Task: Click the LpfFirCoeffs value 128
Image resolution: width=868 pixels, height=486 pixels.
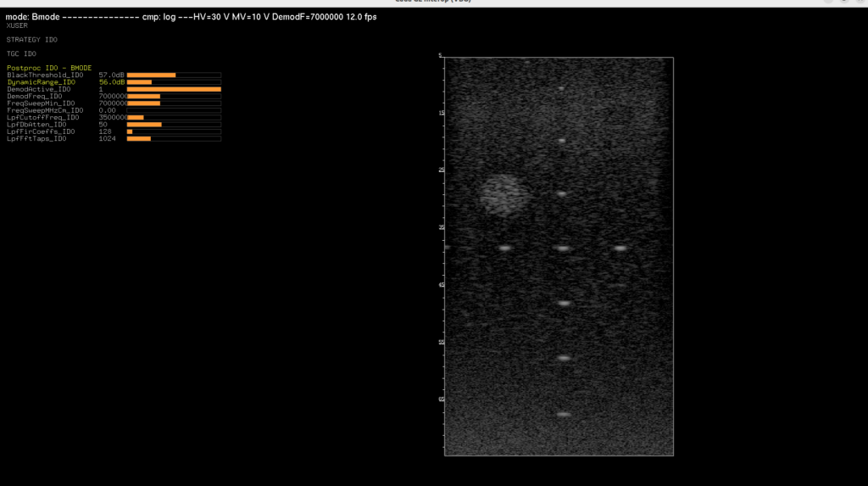Action: tap(105, 132)
